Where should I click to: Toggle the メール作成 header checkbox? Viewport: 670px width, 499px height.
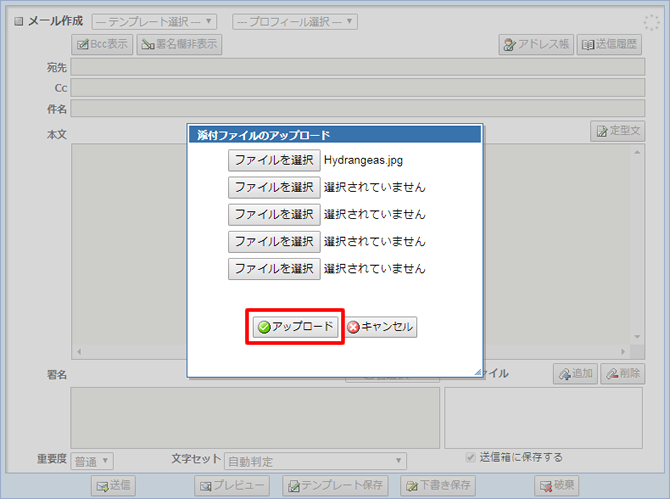point(19,21)
